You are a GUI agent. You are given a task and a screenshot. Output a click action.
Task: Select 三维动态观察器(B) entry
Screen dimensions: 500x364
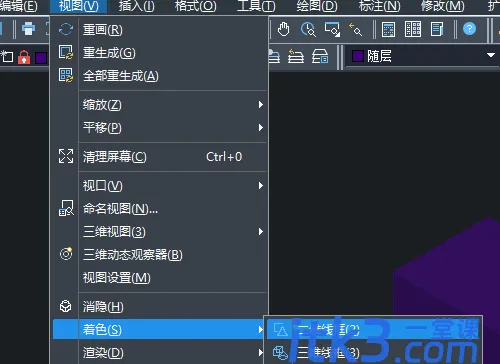tap(159, 255)
